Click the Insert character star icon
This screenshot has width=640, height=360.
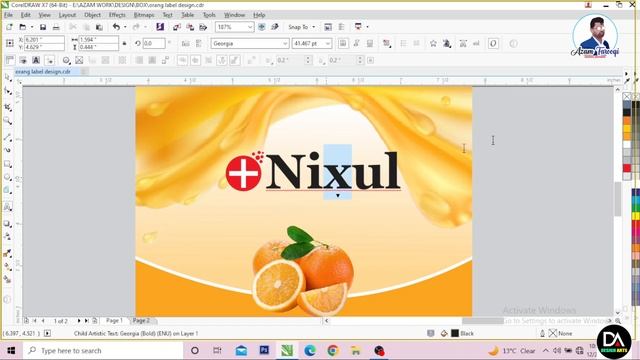tap(433, 43)
